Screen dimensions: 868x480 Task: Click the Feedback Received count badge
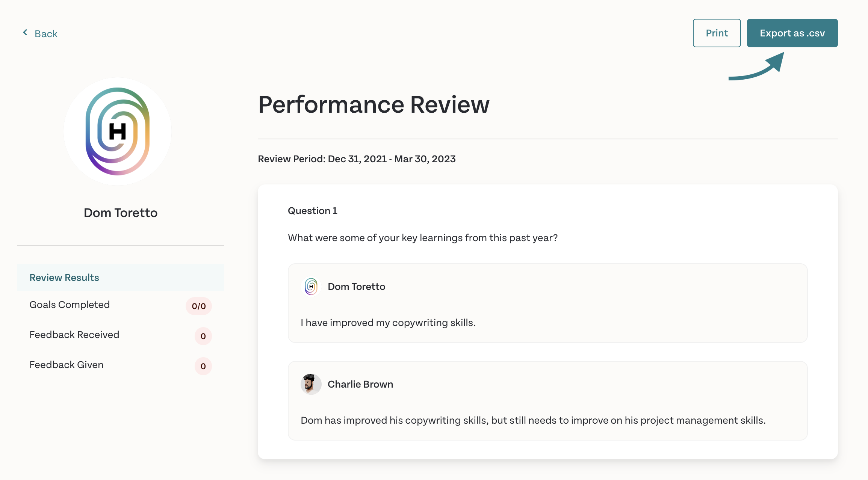click(x=203, y=336)
